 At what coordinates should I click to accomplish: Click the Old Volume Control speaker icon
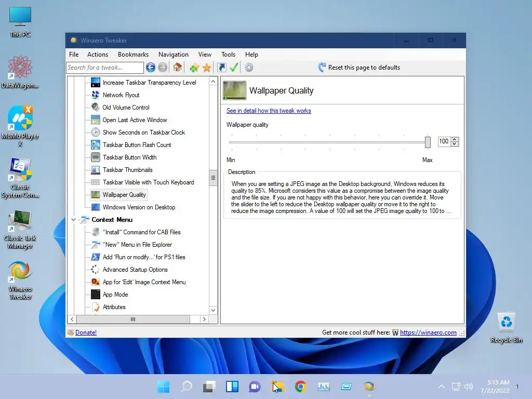pyautogui.click(x=96, y=107)
